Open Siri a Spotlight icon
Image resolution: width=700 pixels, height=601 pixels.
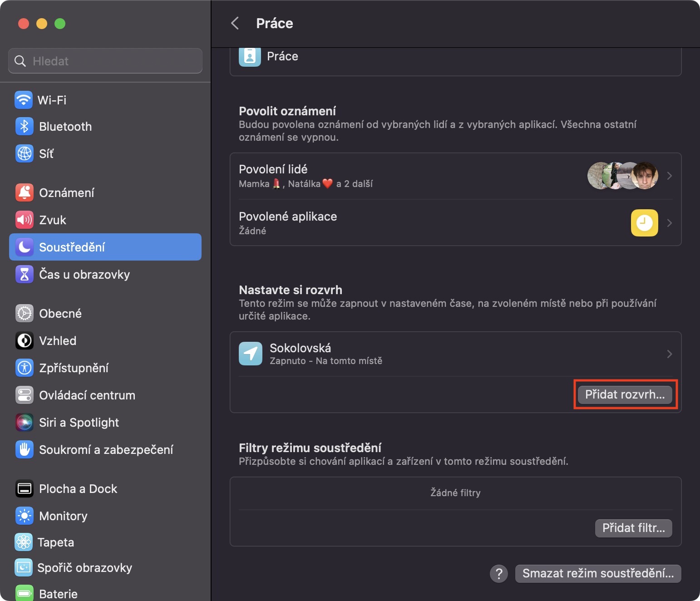coord(25,423)
